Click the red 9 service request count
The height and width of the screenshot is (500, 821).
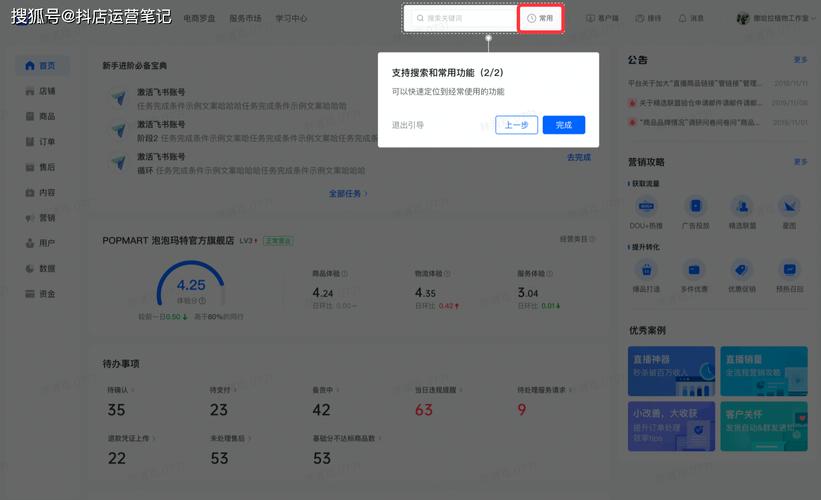(x=522, y=409)
